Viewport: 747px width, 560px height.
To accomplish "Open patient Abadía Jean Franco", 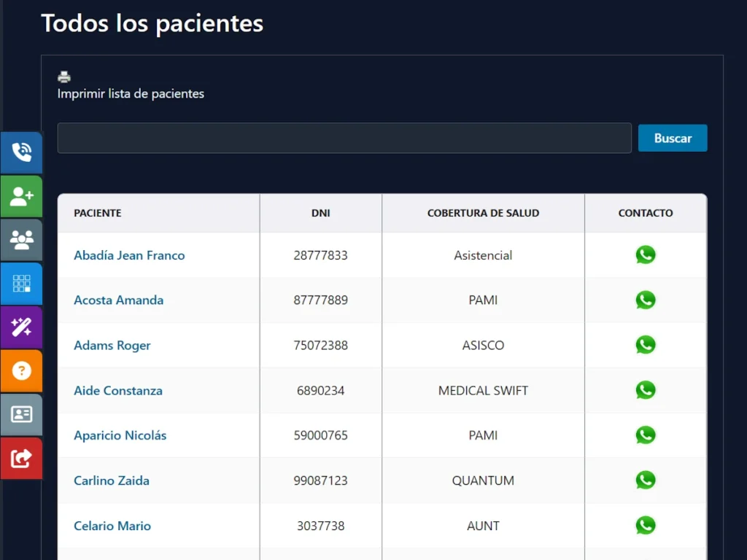I will (129, 255).
